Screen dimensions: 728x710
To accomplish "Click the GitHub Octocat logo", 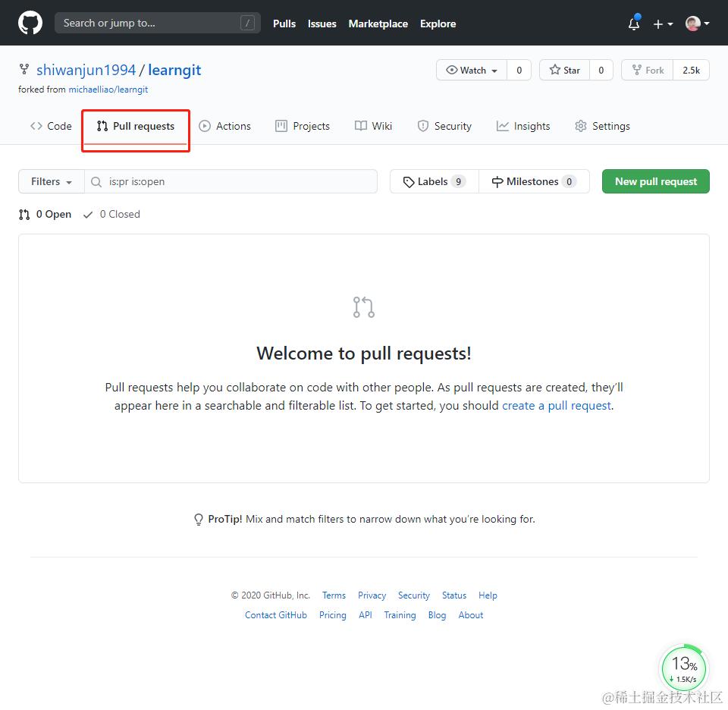I will point(30,23).
